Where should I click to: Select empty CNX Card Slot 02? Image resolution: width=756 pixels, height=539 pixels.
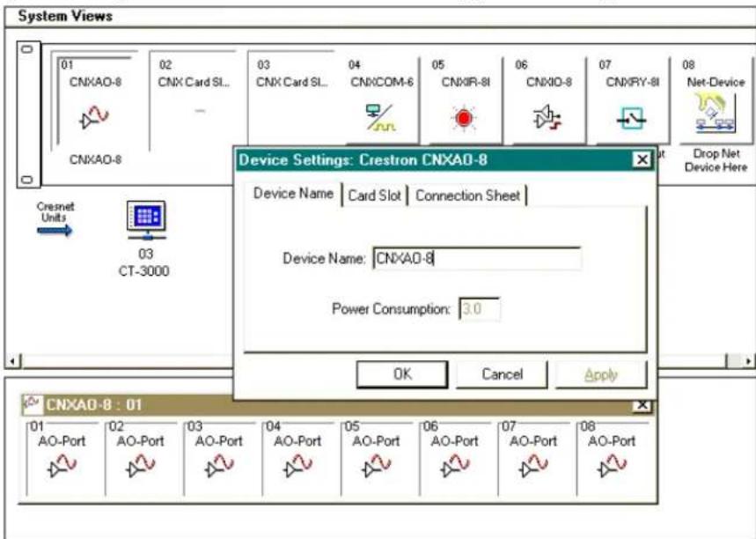pyautogui.click(x=194, y=99)
